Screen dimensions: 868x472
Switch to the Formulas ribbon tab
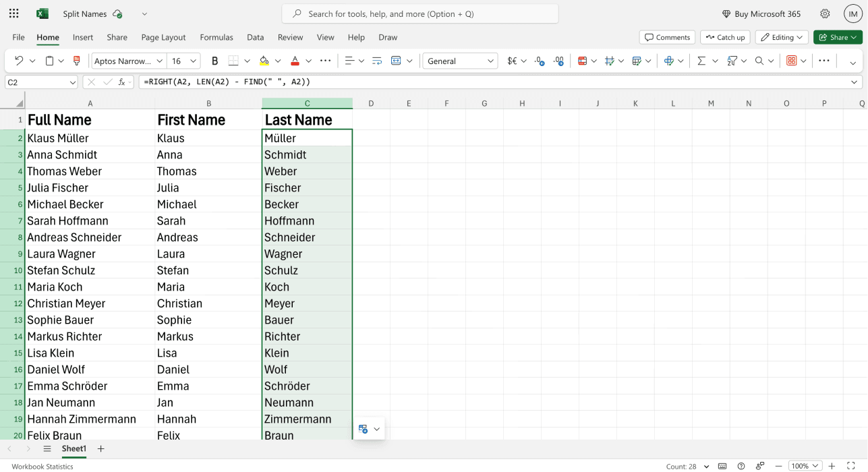tap(216, 37)
